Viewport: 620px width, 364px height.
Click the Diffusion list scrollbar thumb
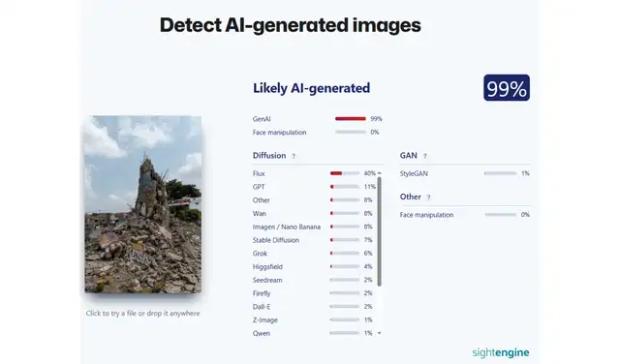click(379, 231)
